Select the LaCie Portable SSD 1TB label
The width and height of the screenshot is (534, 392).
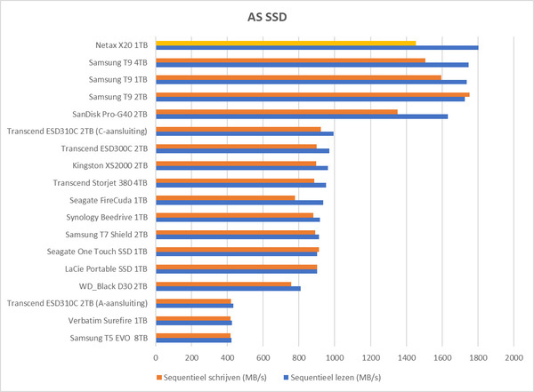[106, 269]
